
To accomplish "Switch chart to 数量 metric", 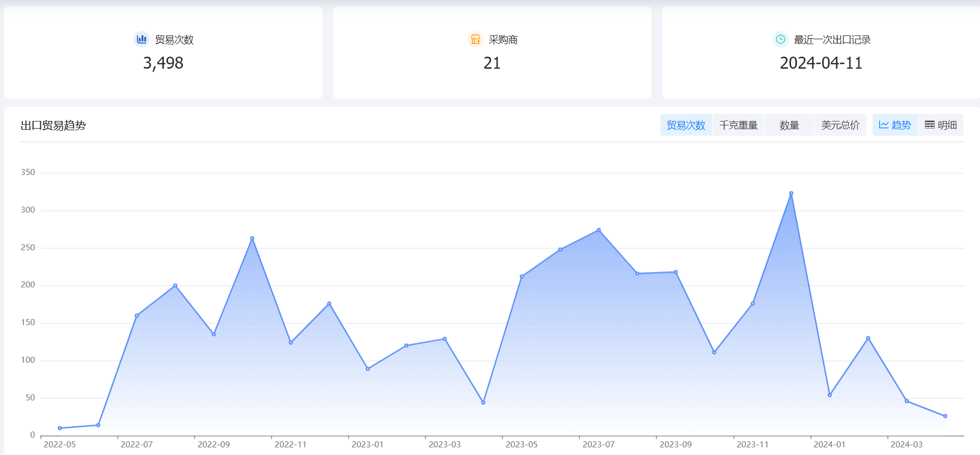I will point(789,125).
